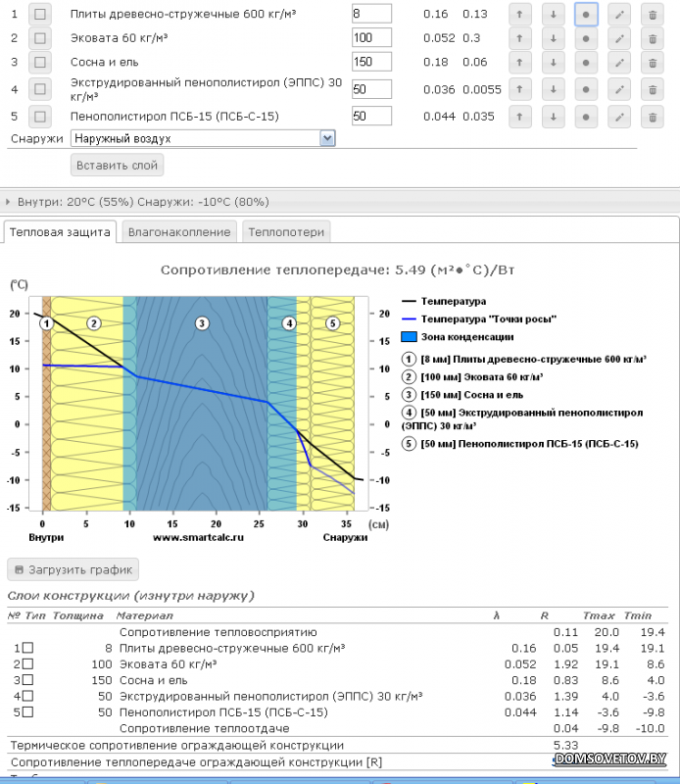Tick checkbox for ЭППС in top list
This screenshot has height=784, width=680.
pyautogui.click(x=40, y=89)
